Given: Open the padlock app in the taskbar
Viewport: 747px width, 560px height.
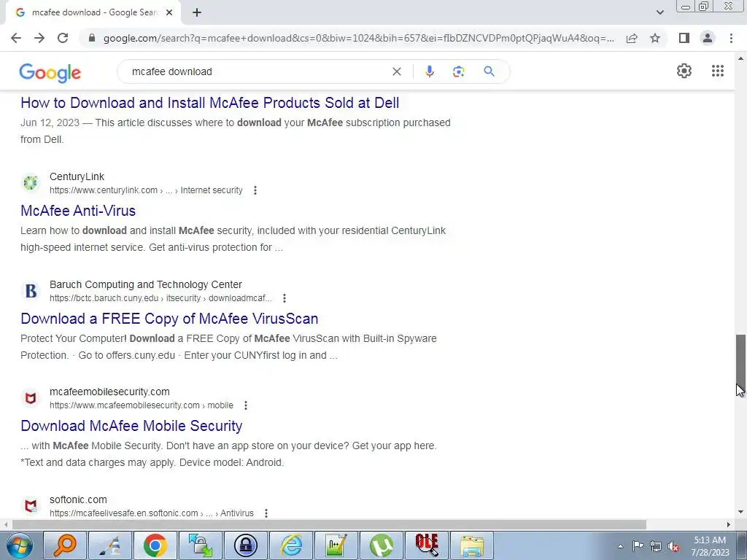Looking at the screenshot, I should (x=245, y=545).
